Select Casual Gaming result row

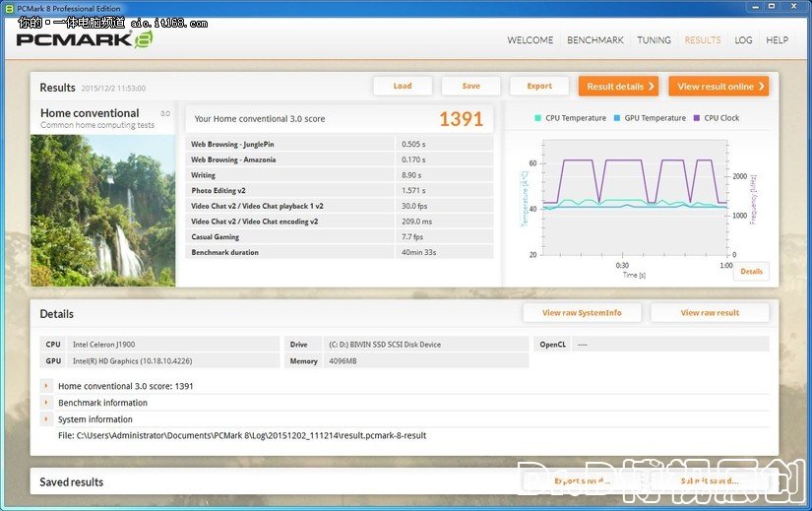(x=340, y=237)
